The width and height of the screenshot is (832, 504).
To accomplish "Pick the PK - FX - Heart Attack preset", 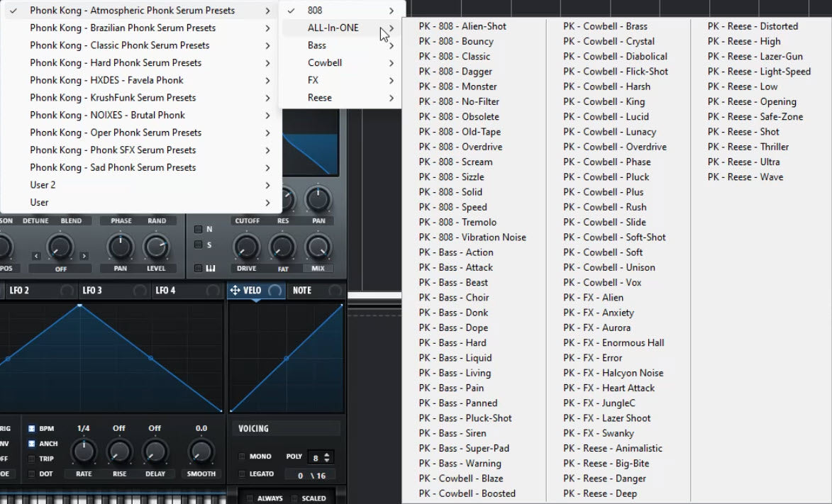I will pos(609,388).
